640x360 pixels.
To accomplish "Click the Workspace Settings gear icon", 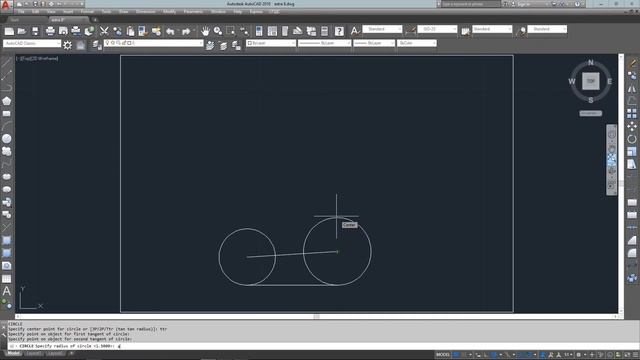I will coord(67,45).
